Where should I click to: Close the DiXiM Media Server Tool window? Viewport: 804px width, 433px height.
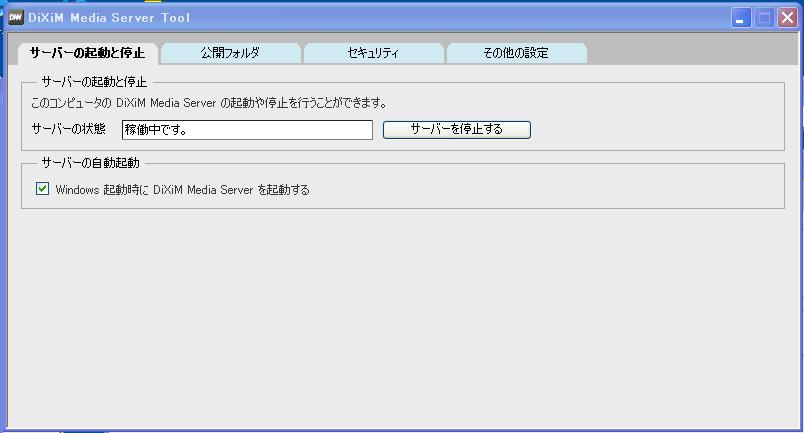(x=787, y=18)
